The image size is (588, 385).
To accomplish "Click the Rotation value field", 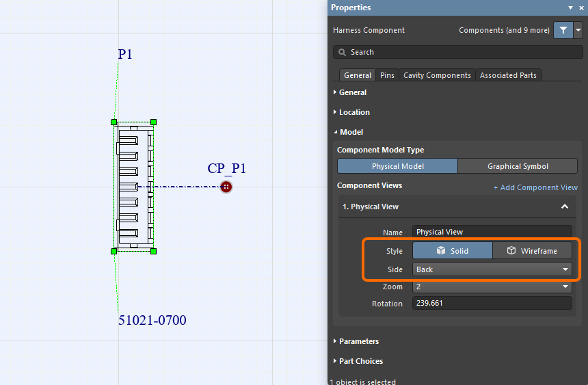I will coord(492,303).
